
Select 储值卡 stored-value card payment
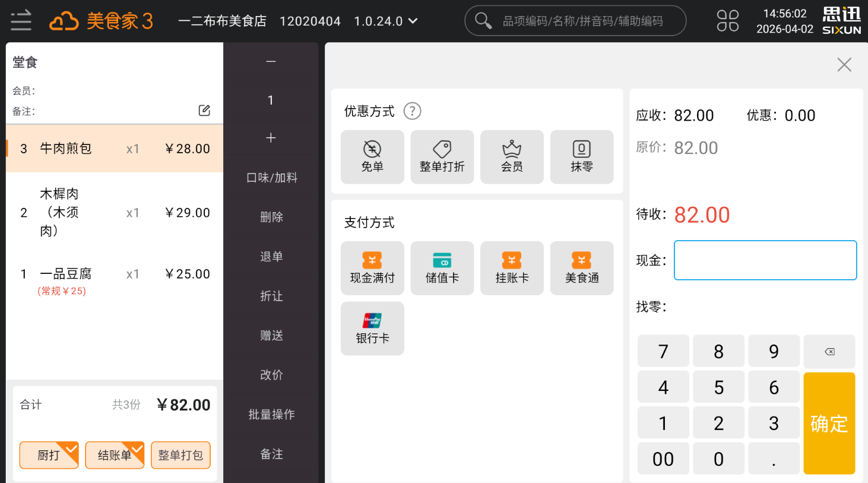point(442,268)
